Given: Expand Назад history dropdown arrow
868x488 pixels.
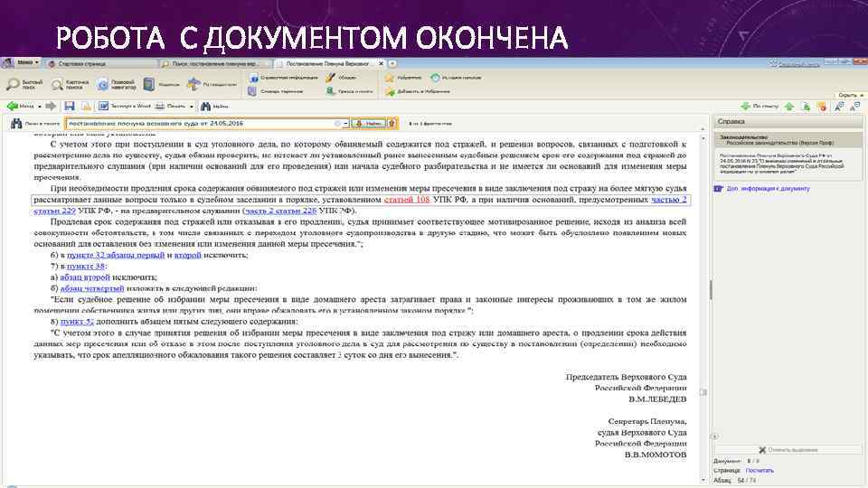Looking at the screenshot, I should (39, 107).
